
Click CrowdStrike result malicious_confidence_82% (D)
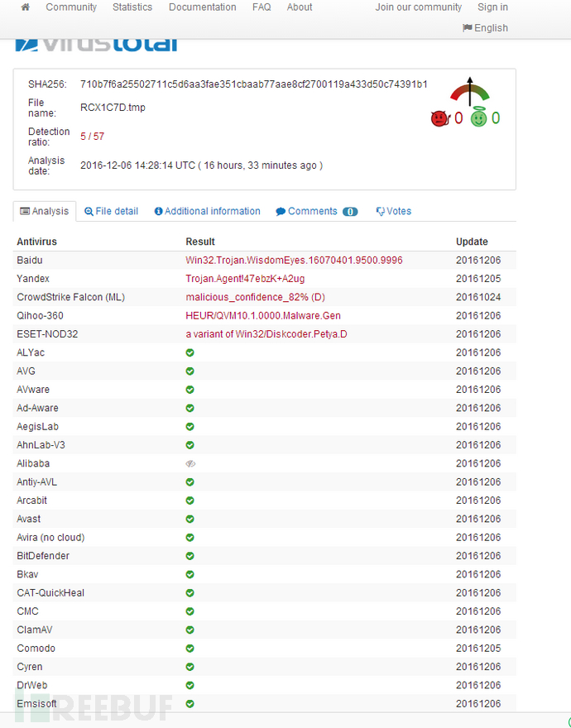point(256,297)
